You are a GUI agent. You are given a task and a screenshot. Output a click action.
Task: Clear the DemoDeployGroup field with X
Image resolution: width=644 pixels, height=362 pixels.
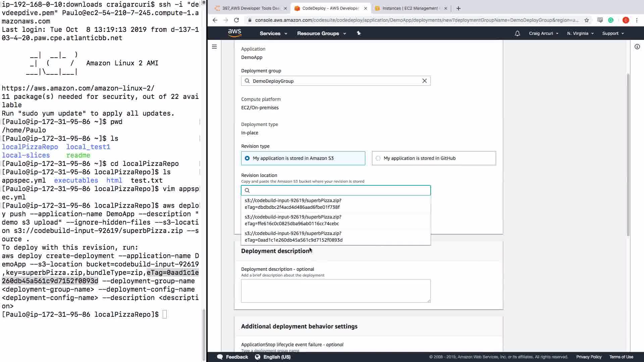click(424, 81)
